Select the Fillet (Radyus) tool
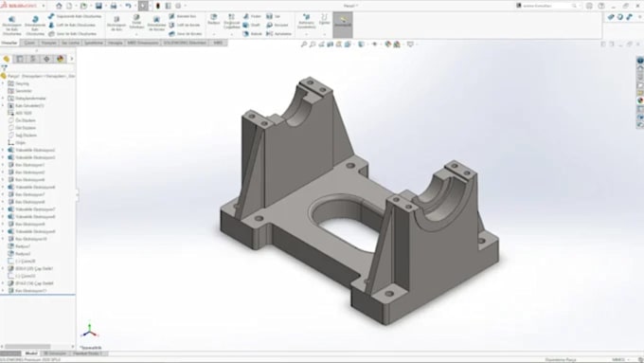The width and height of the screenshot is (644, 363). 214,19
